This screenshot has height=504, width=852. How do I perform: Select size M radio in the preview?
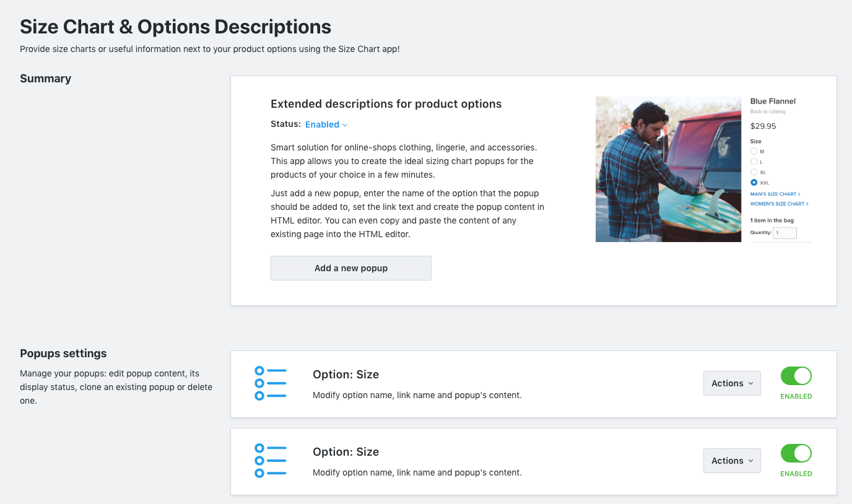754,151
